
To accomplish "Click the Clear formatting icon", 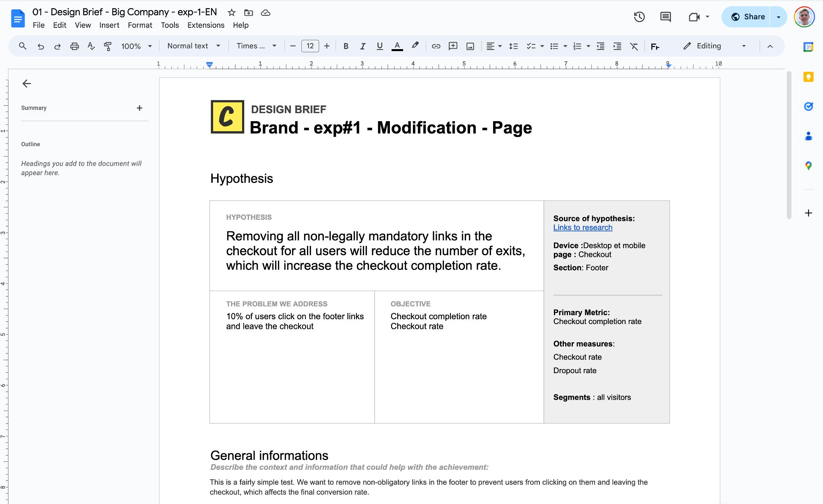I will click(x=634, y=45).
